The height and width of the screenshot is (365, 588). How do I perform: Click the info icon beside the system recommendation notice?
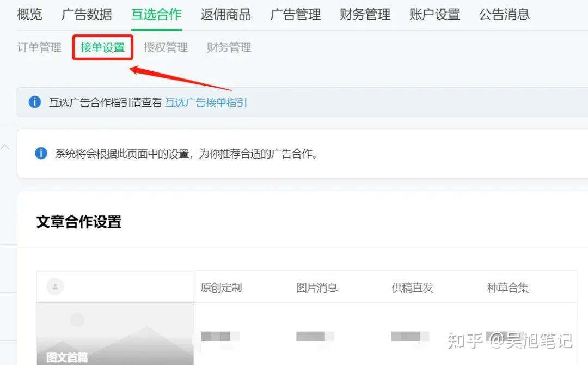point(41,153)
